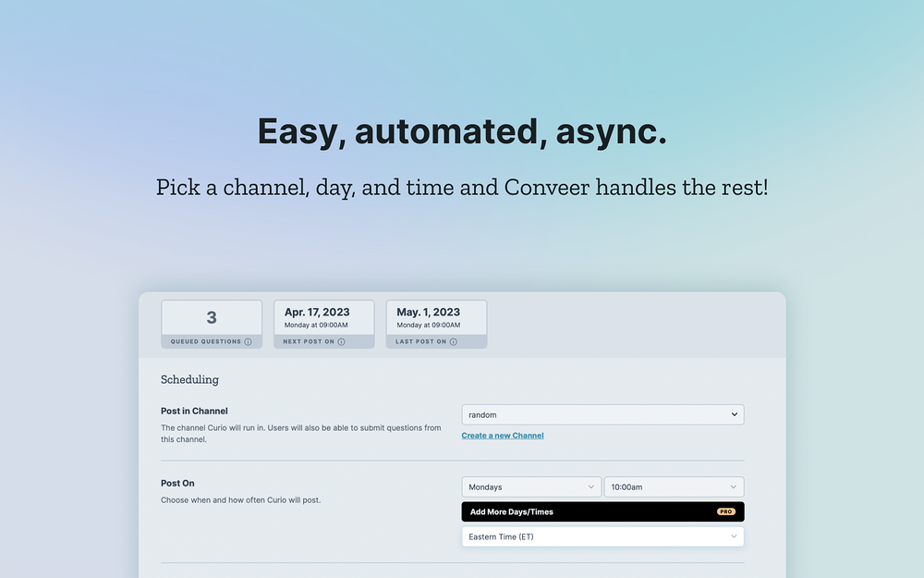Image resolution: width=924 pixels, height=578 pixels.
Task: Click the Apr. 17, 2023 next post card
Action: [x=324, y=325]
